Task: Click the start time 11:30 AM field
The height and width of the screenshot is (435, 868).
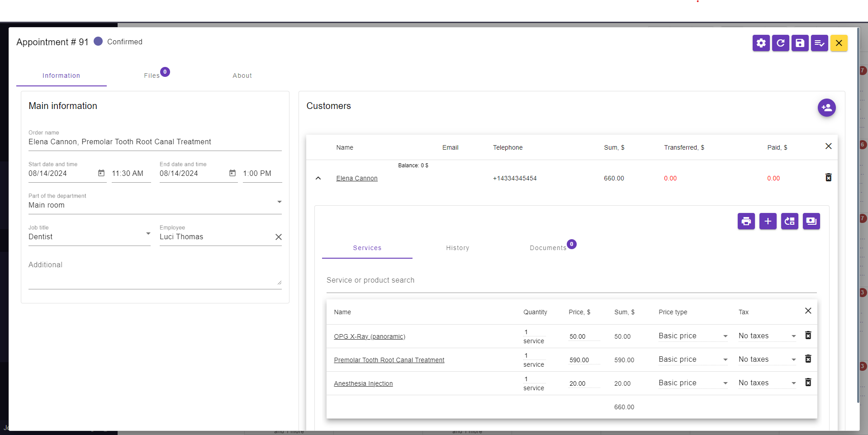Action: click(x=131, y=174)
